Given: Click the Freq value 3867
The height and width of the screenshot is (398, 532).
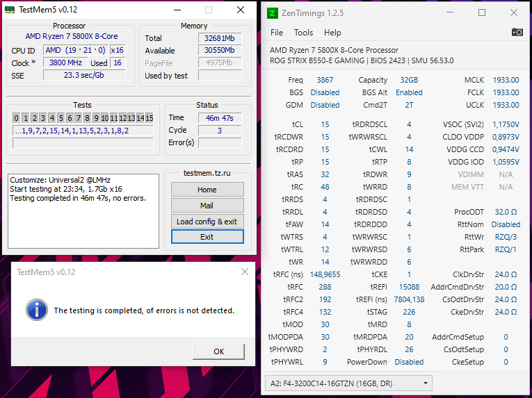Looking at the screenshot, I should coord(325,80).
